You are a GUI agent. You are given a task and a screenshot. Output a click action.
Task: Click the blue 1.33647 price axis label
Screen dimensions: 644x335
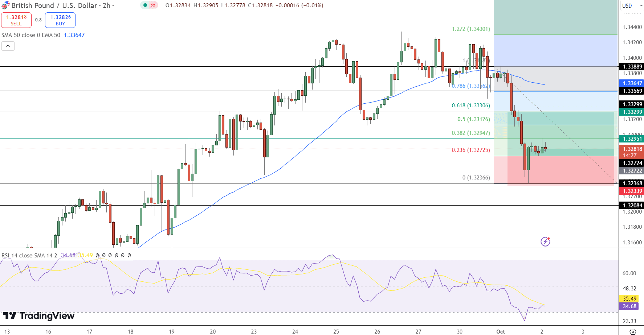632,83
